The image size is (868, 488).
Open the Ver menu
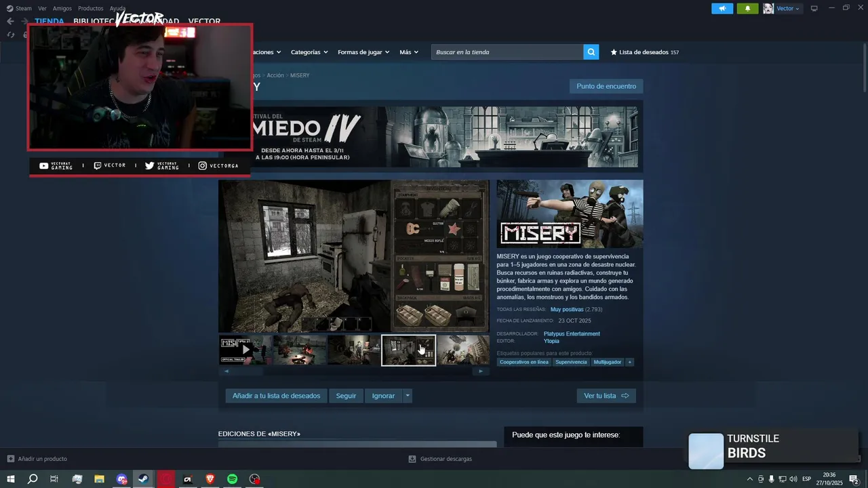[42, 8]
